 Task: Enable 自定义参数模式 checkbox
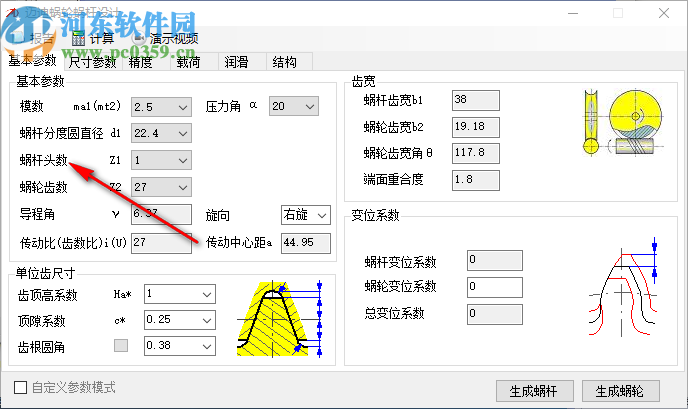(20, 387)
